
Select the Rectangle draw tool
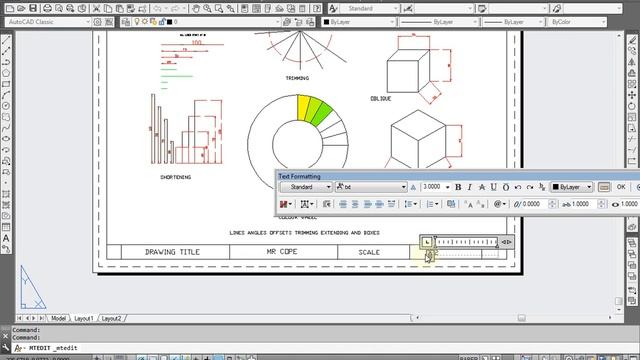6,84
